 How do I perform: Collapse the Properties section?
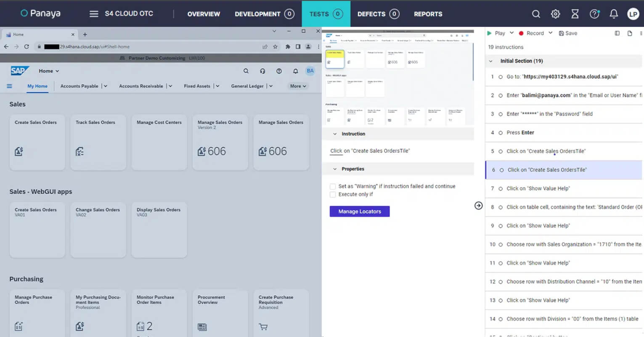(x=335, y=169)
